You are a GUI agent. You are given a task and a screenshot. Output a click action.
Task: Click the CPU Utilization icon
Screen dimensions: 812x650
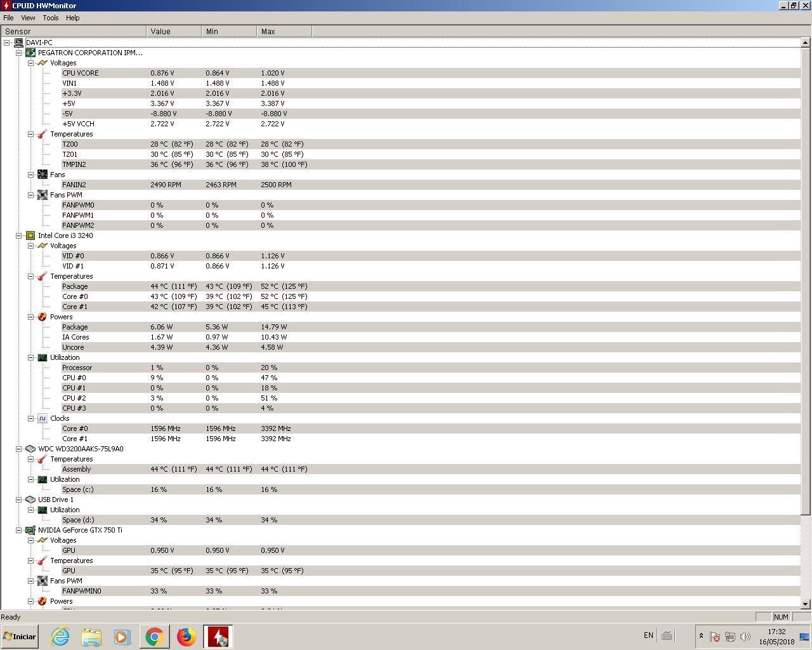click(x=43, y=357)
